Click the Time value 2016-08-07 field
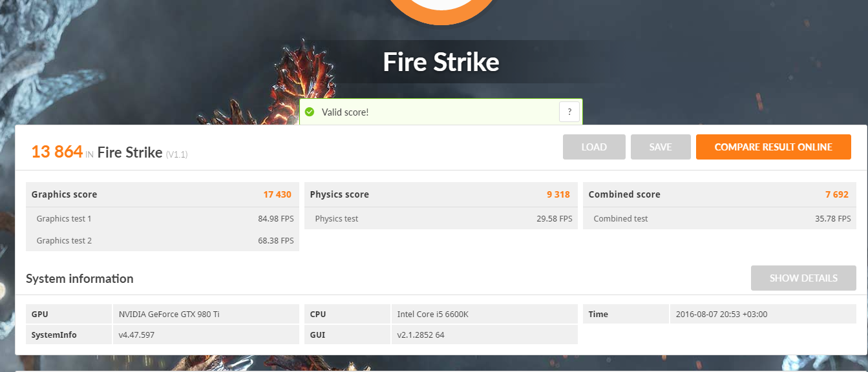The image size is (868, 372). click(x=763, y=314)
